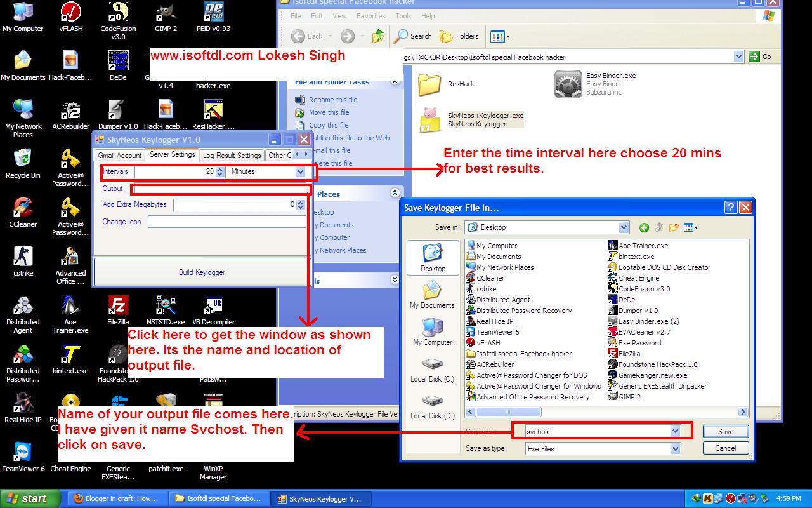
Task: Switch to the Log Result Settings tab
Action: pyautogui.click(x=232, y=155)
